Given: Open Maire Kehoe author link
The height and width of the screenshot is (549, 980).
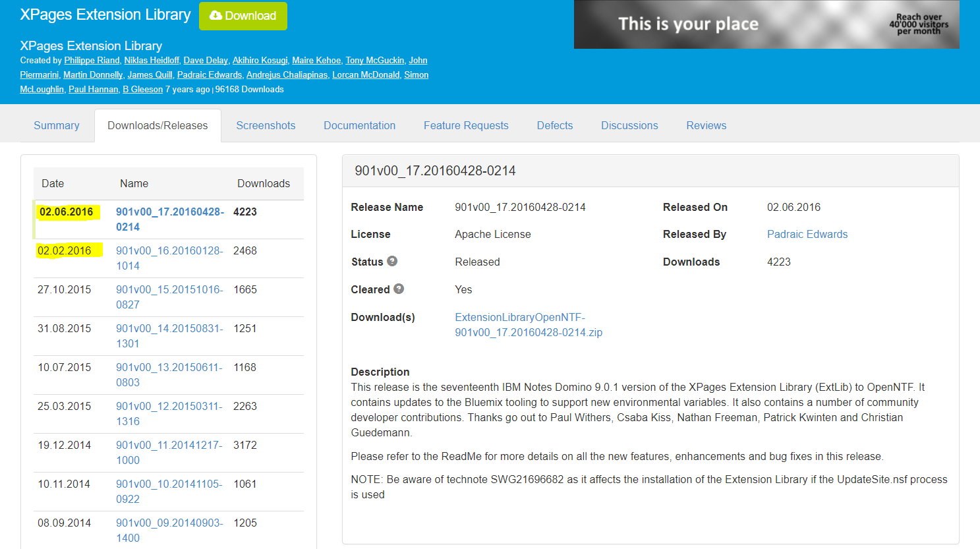Looking at the screenshot, I should coord(316,60).
